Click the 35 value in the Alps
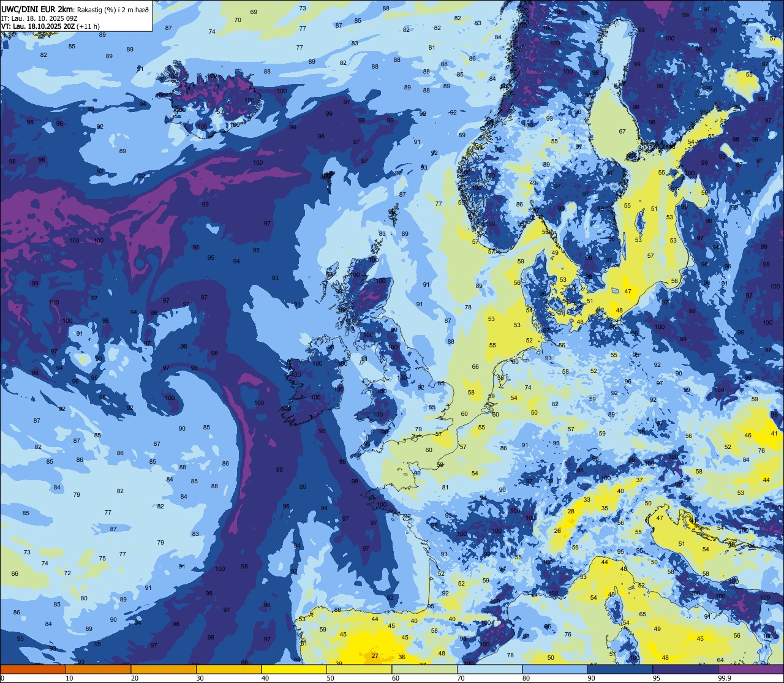 point(605,508)
